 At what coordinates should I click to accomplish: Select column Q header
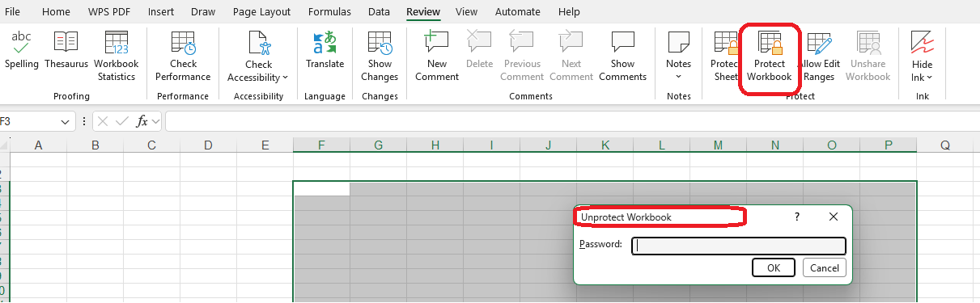[x=944, y=145]
